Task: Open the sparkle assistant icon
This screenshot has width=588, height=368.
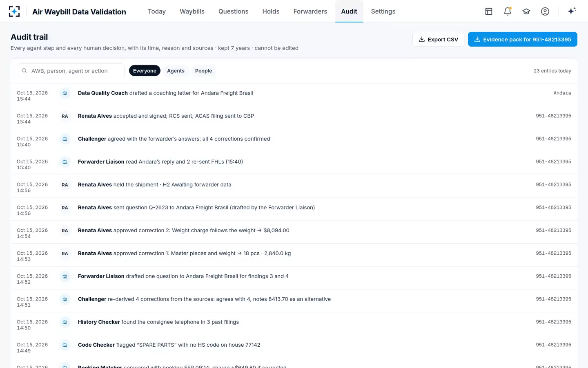Action: pyautogui.click(x=572, y=11)
